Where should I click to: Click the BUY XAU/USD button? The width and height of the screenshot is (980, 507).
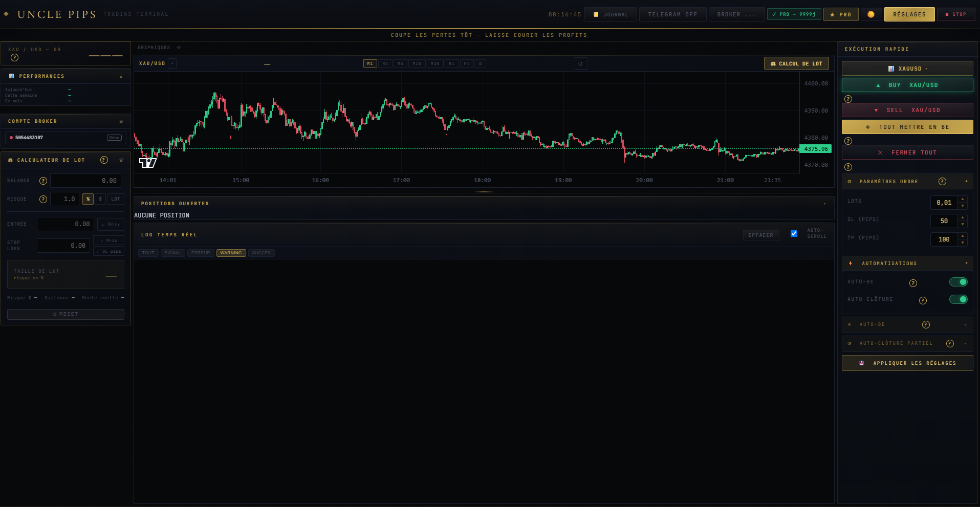coord(907,85)
